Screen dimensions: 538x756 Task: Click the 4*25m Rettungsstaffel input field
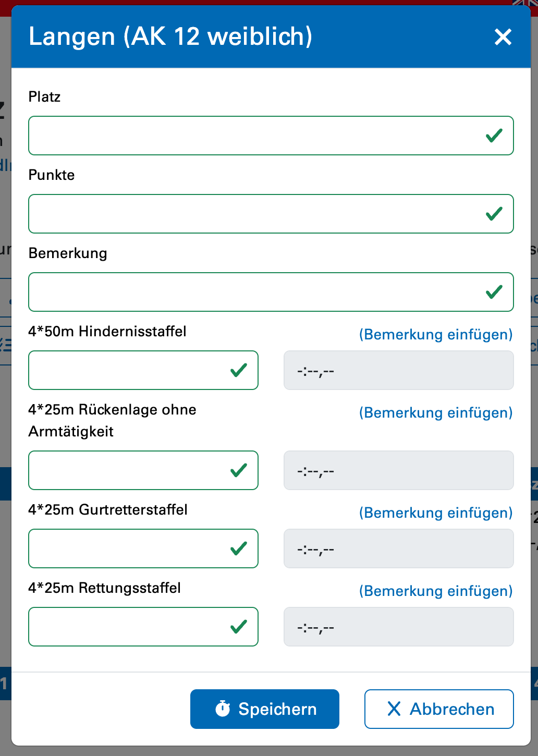coord(128,627)
